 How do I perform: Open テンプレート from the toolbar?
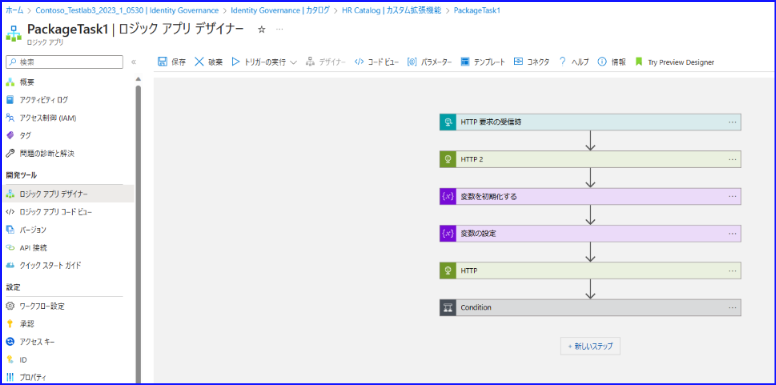click(483, 62)
